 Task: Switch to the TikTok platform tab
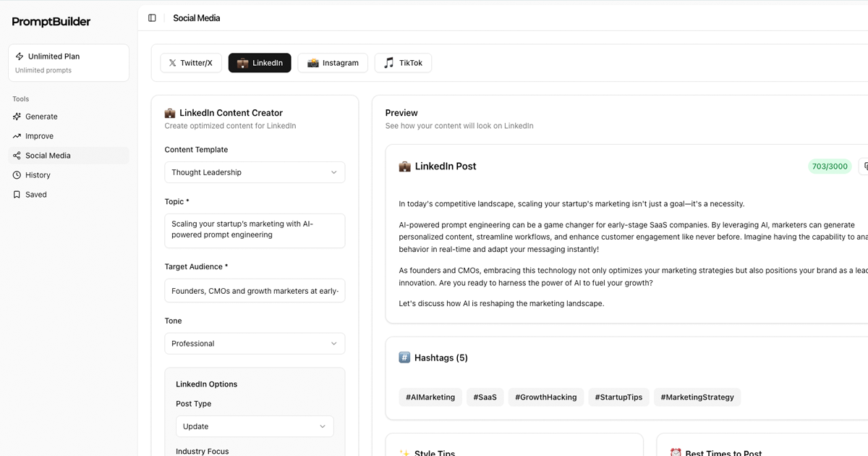click(x=403, y=63)
